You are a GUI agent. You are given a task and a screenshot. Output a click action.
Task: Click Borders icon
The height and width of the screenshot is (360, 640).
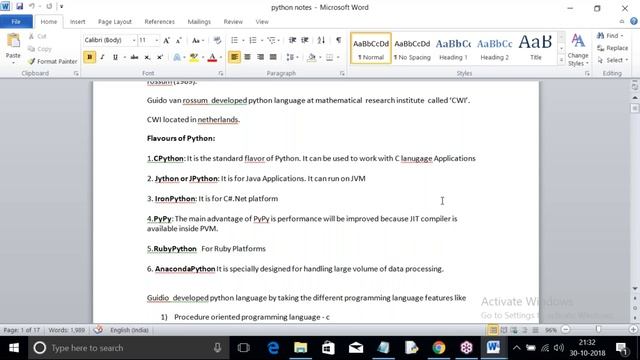point(329,57)
